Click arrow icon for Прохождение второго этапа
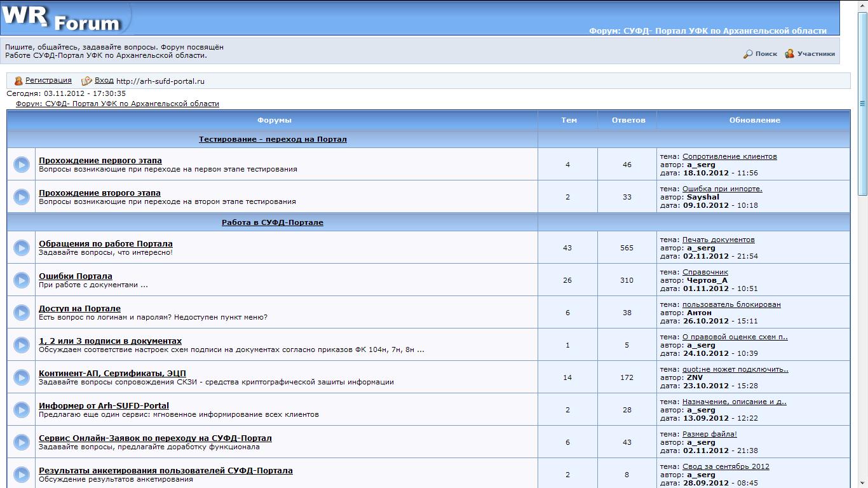 coord(21,197)
